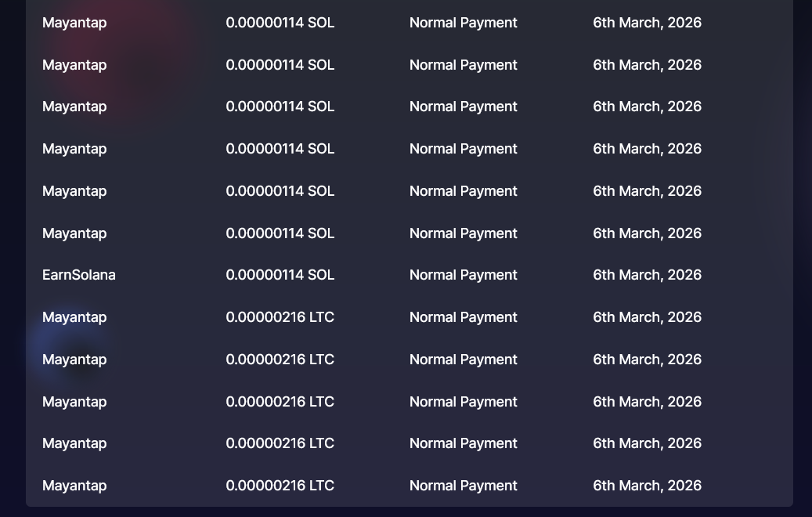Viewport: 812px width, 517px height.
Task: Select the last 0.00000216 LTC amount
Action: click(x=280, y=486)
